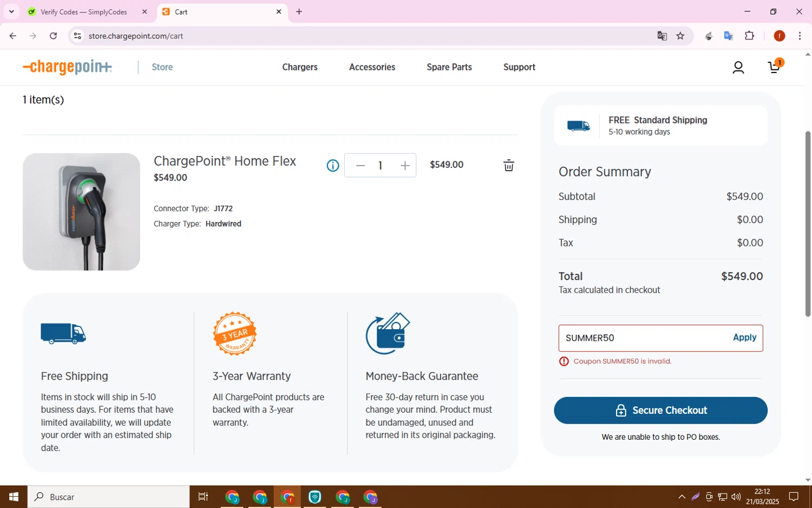The width and height of the screenshot is (812, 508).
Task: Click the Home Flex charger thumbnail
Action: 81,212
